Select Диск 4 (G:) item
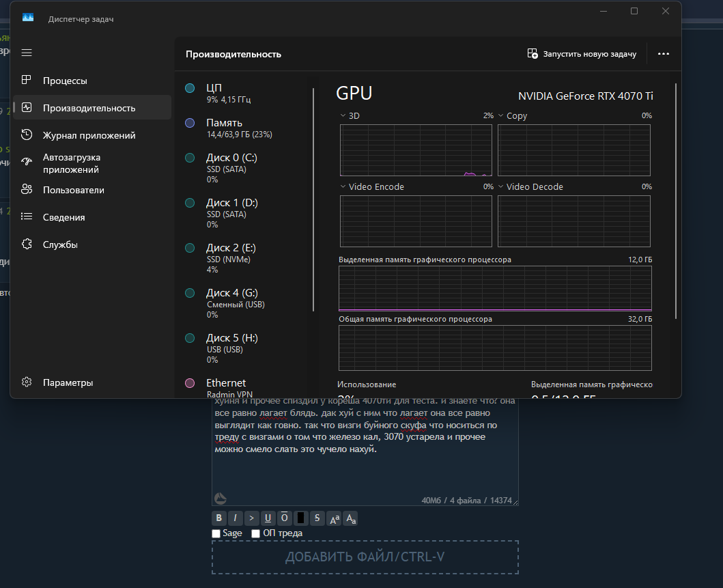The width and height of the screenshot is (723, 588). [x=245, y=303]
